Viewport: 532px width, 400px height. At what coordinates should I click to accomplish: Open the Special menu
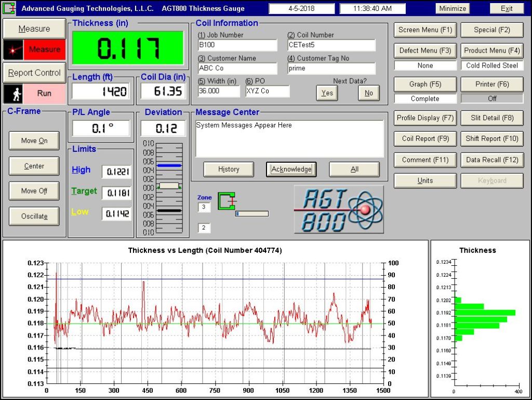click(491, 30)
